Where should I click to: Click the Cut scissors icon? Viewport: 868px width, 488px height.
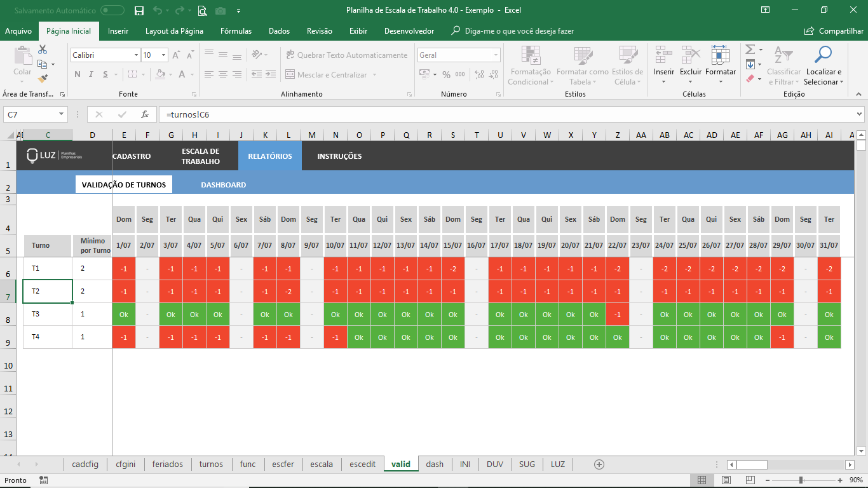coord(43,50)
